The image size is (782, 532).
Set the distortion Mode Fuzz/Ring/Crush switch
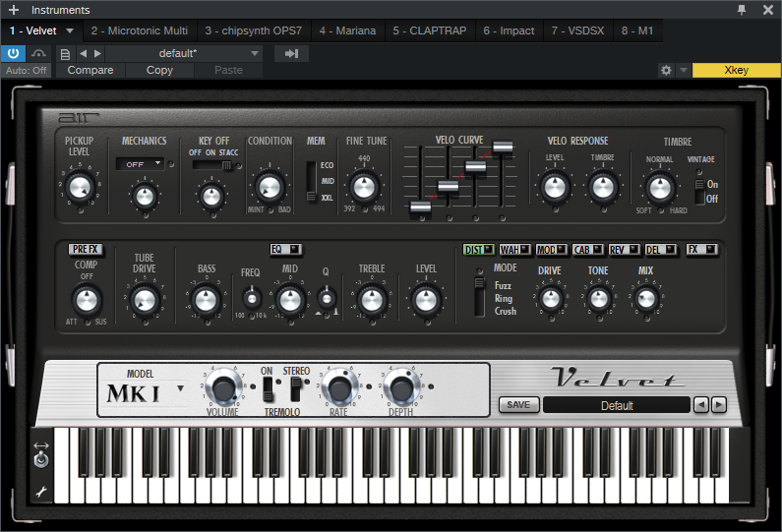pos(479,297)
